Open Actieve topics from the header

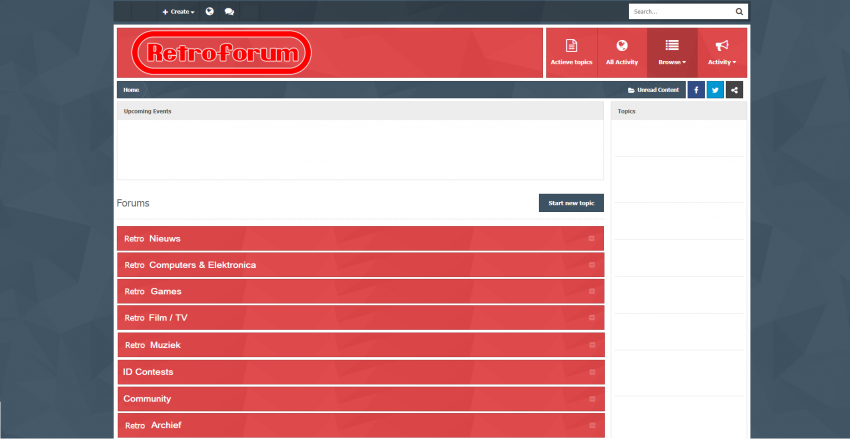tap(571, 52)
